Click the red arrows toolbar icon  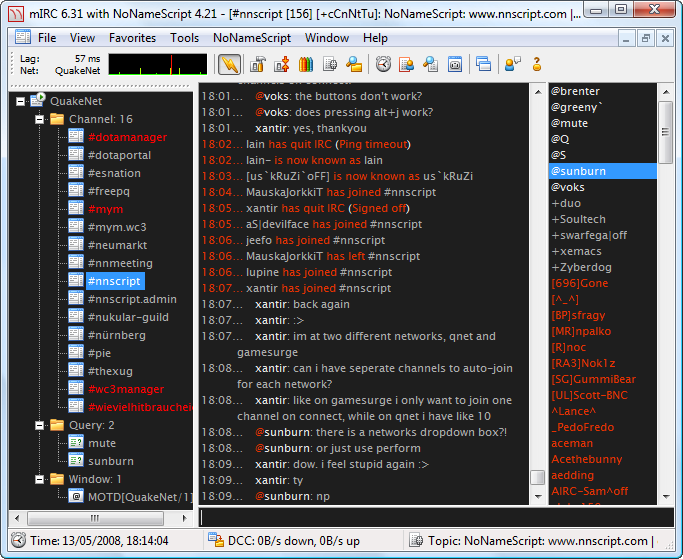(x=282, y=64)
